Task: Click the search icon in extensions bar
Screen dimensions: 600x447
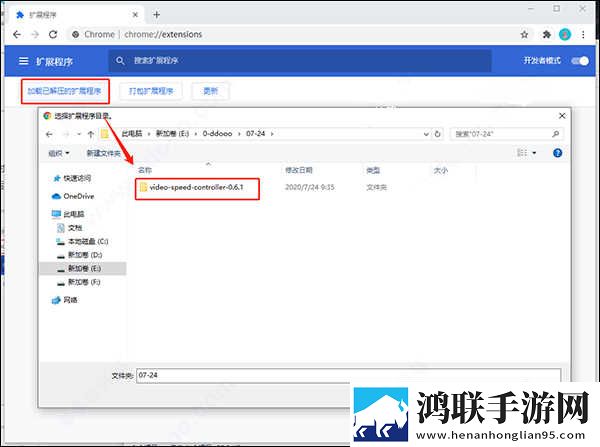Action: [x=120, y=60]
